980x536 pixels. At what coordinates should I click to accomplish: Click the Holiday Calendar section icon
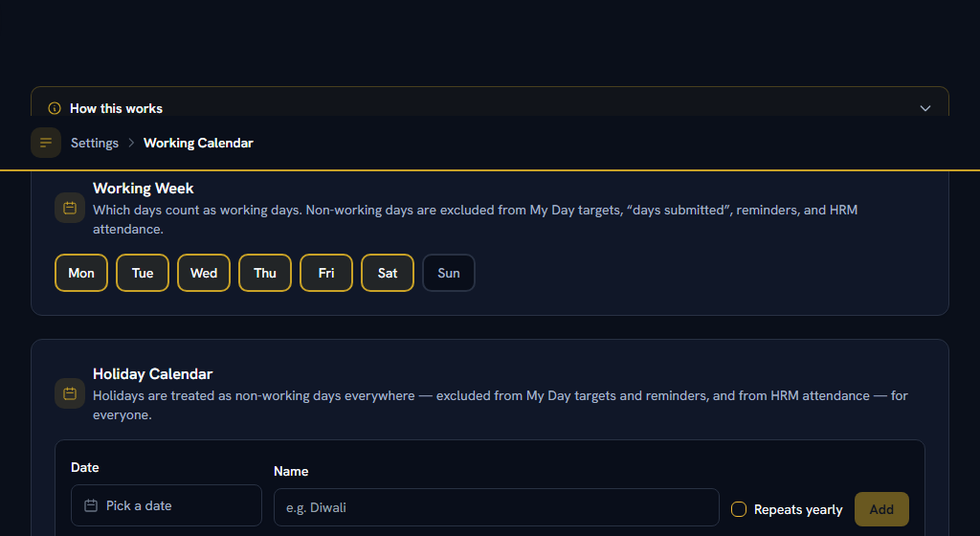[x=70, y=393]
